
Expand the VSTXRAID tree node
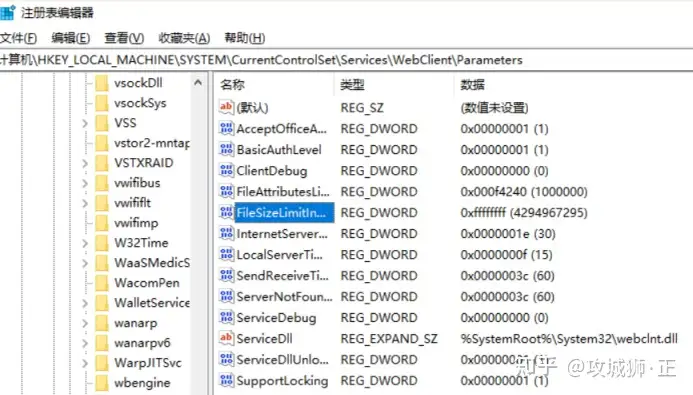click(x=85, y=163)
